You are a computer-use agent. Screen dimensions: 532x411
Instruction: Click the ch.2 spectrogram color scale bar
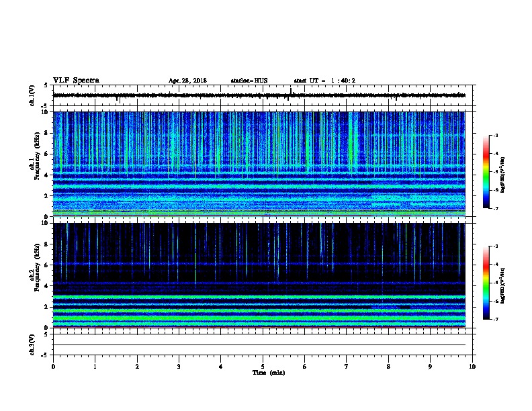pos(486,283)
